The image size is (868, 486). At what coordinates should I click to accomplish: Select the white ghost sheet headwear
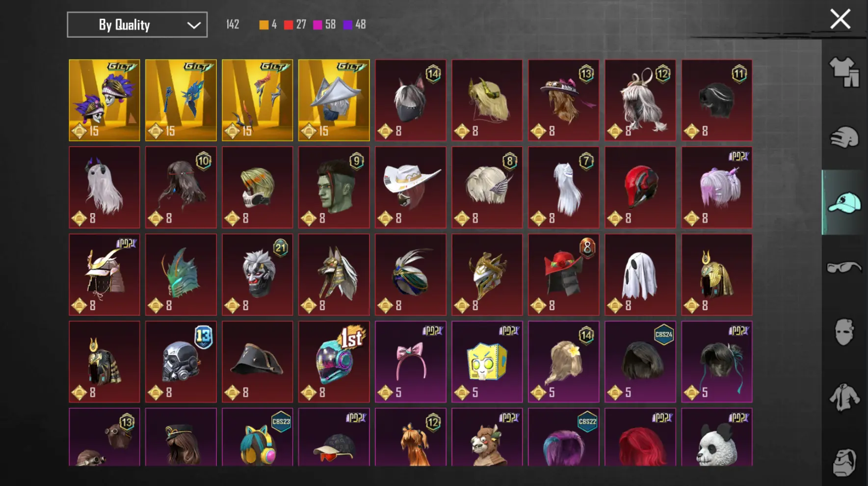pyautogui.click(x=640, y=274)
